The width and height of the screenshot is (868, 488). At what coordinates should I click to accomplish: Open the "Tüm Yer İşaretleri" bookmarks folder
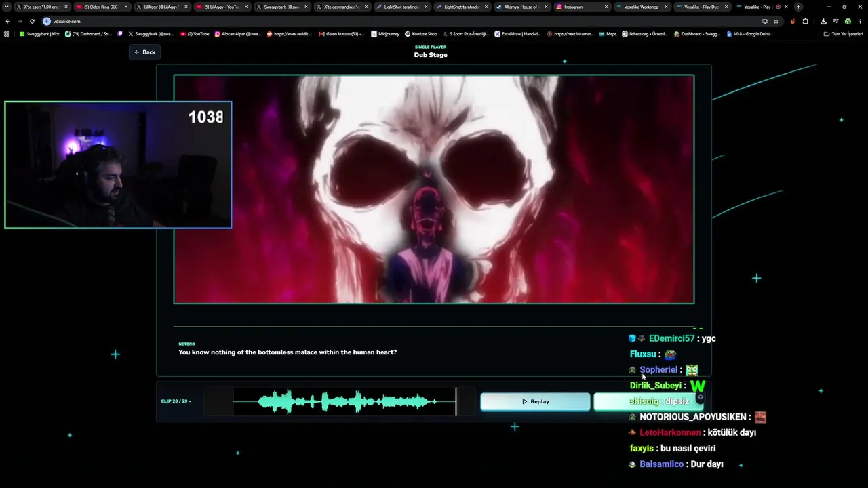[x=843, y=33]
